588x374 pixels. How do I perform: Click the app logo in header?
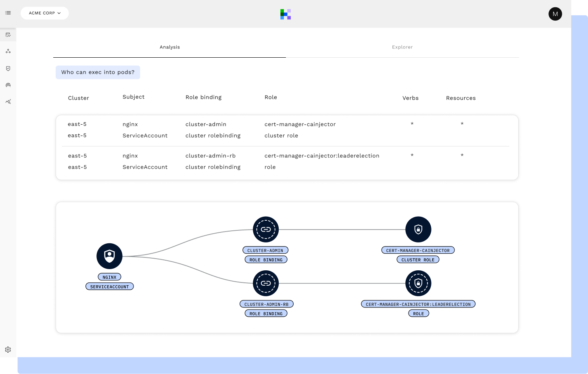[x=286, y=14]
